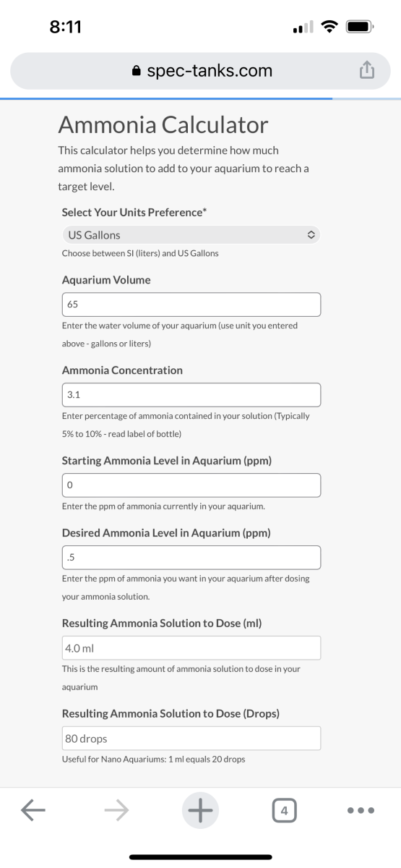Screen dimensions: 401x868
Task: Tap the spec-tanks.com address bar
Action: (x=200, y=71)
